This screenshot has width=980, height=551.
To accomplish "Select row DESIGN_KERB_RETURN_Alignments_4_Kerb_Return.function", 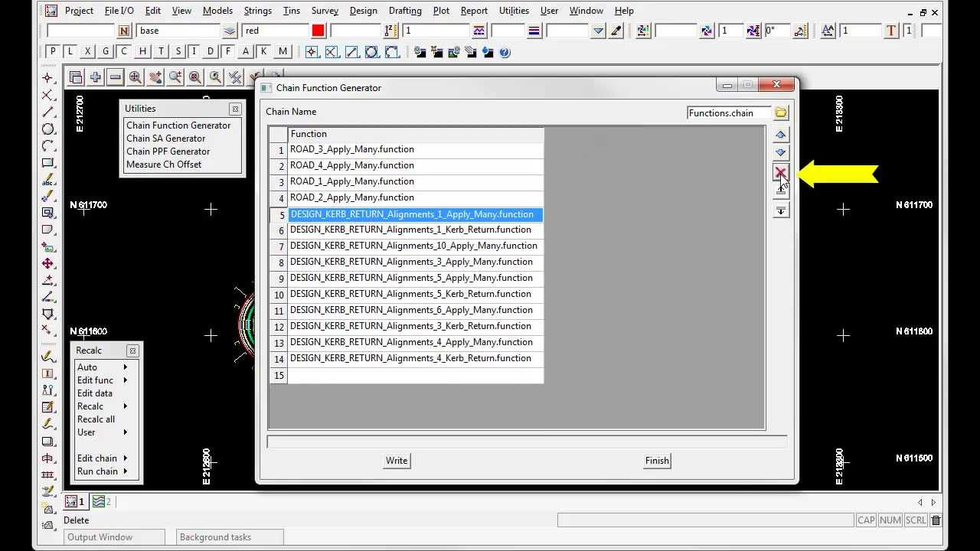I will [x=416, y=359].
